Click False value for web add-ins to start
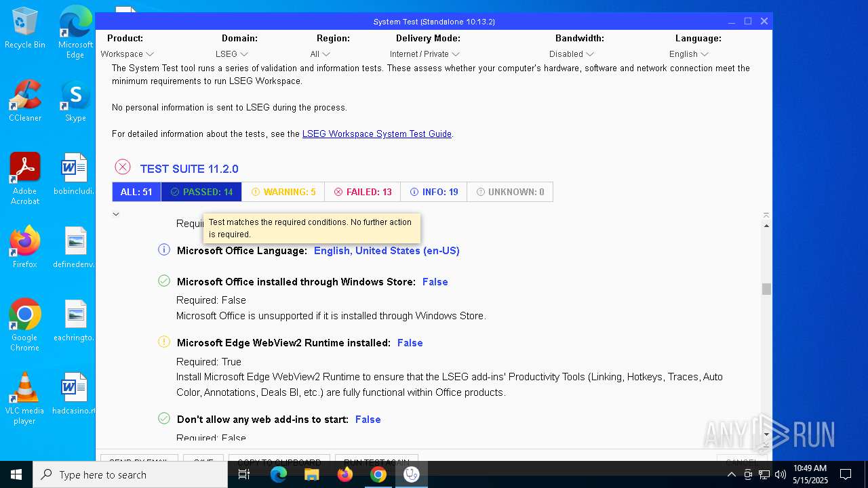Image resolution: width=868 pixels, height=488 pixels. 368,420
